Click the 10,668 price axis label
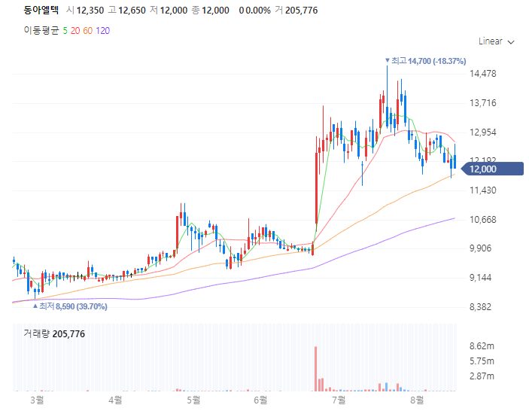Image resolution: width=529 pixels, height=420 pixels. 483,220
